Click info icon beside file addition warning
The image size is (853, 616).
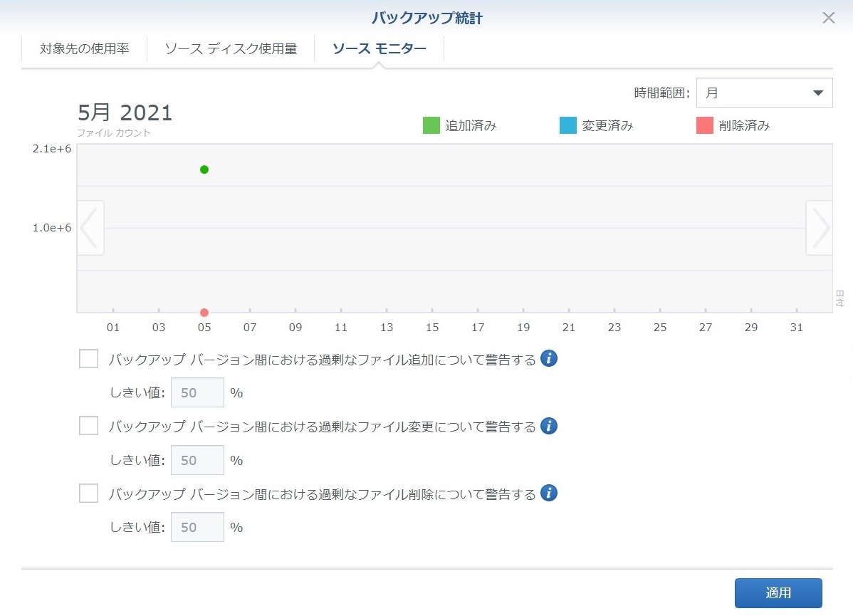pyautogui.click(x=548, y=359)
